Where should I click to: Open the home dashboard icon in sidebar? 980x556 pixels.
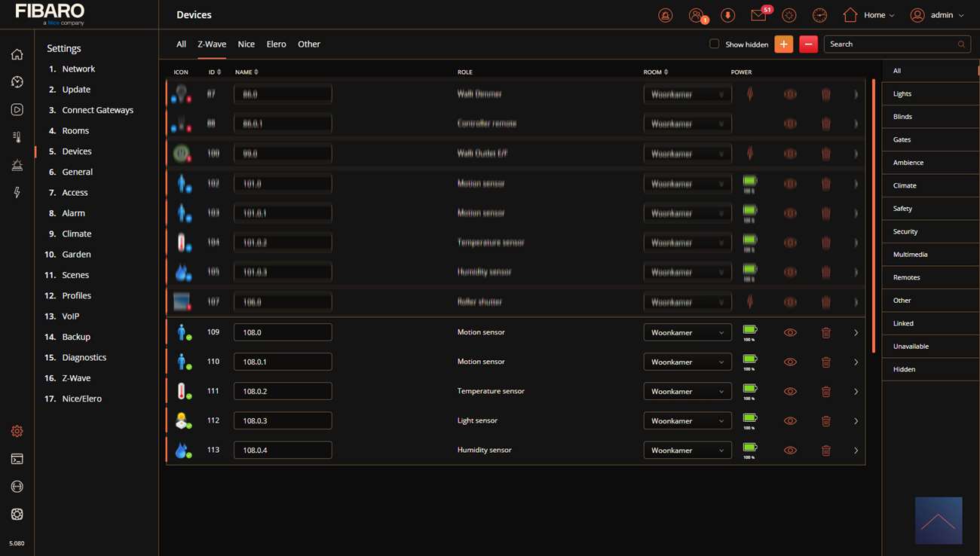17,54
